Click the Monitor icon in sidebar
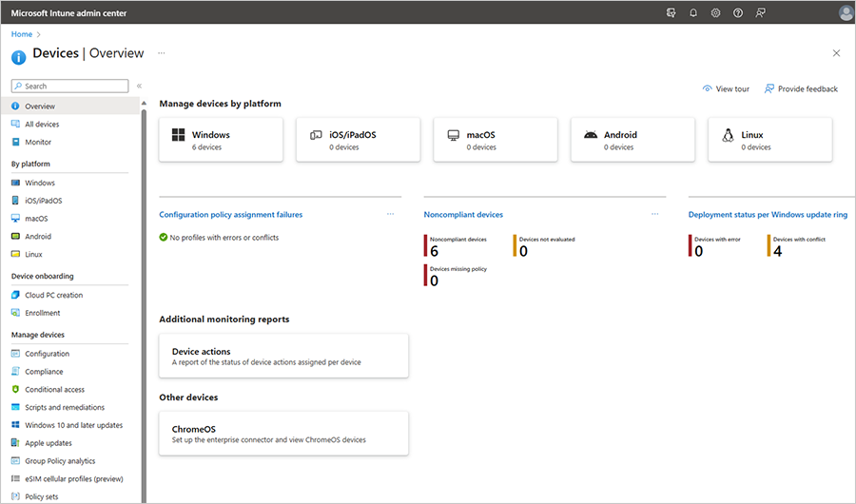The image size is (856, 504). coord(15,142)
